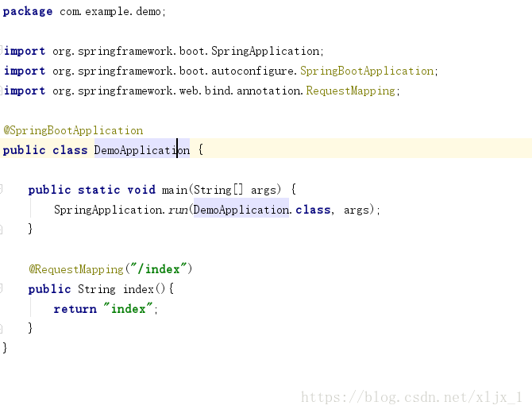Click 'SpringBootApplication' in the autoconfigure import line

click(367, 71)
